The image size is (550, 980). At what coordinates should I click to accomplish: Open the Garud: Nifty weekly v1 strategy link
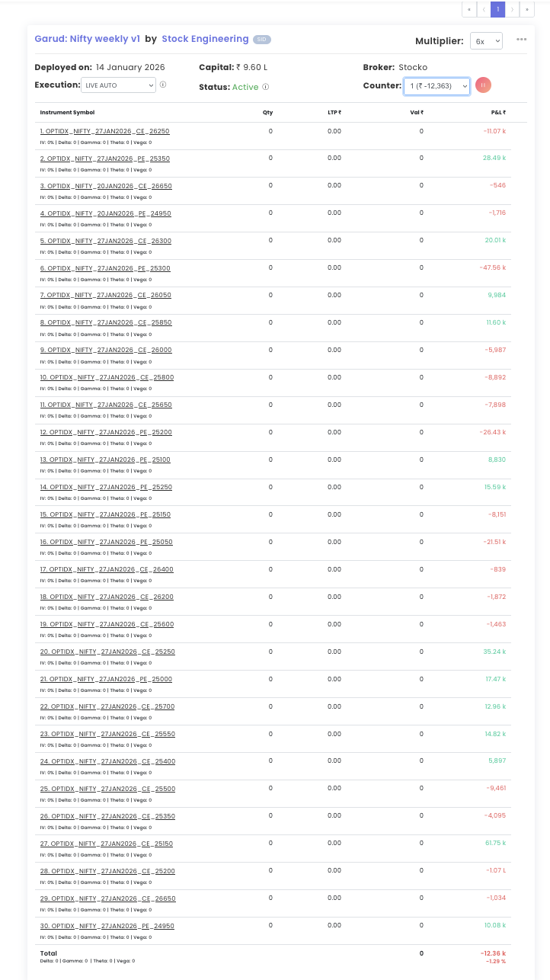pyautogui.click(x=87, y=39)
